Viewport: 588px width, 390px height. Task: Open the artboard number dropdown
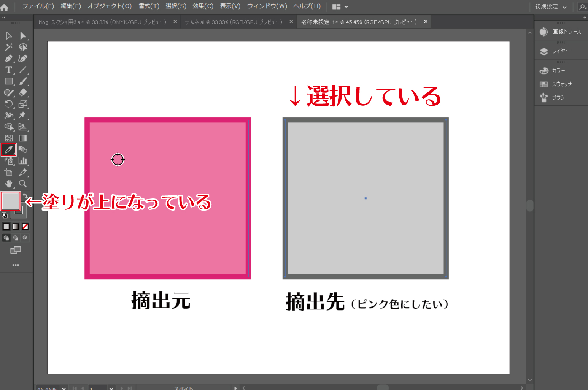(111, 388)
